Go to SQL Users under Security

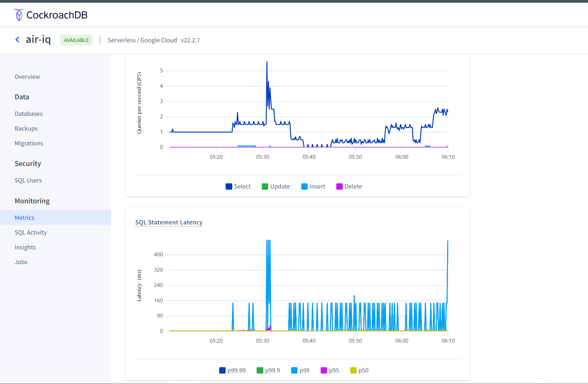pyautogui.click(x=28, y=180)
